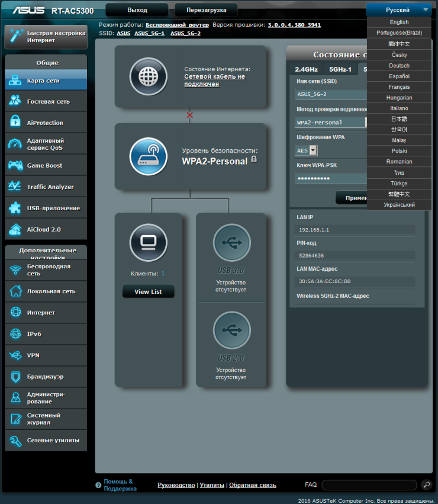Choose Український in language list
The width and height of the screenshot is (438, 504).
point(399,205)
